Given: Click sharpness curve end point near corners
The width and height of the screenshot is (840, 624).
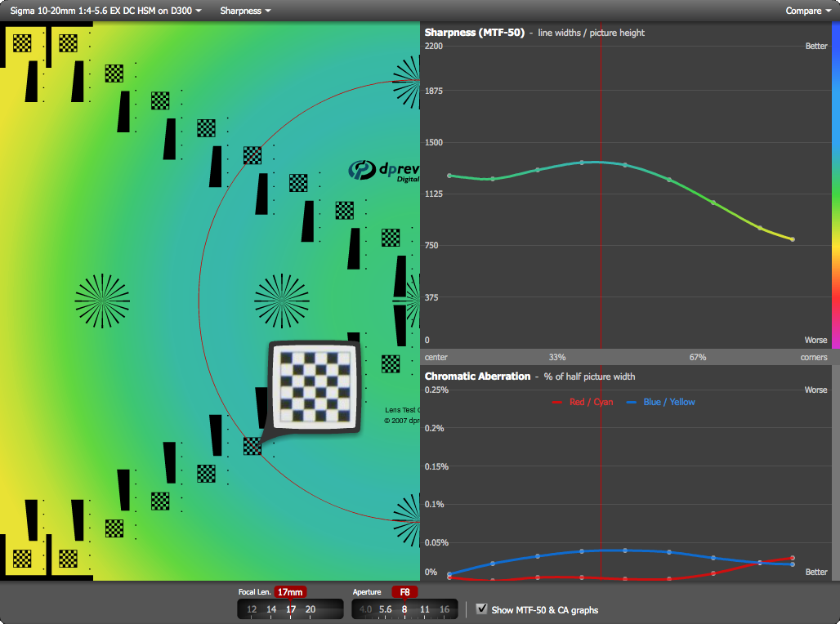Looking at the screenshot, I should tap(793, 239).
